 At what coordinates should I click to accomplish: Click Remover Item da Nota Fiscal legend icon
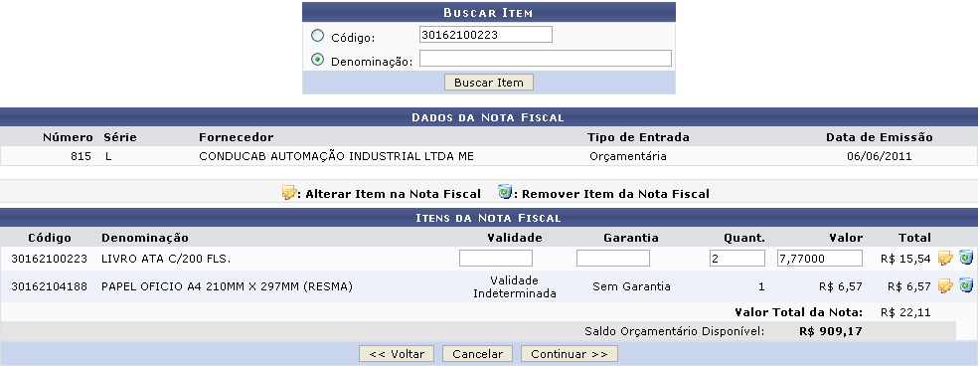coord(505,192)
